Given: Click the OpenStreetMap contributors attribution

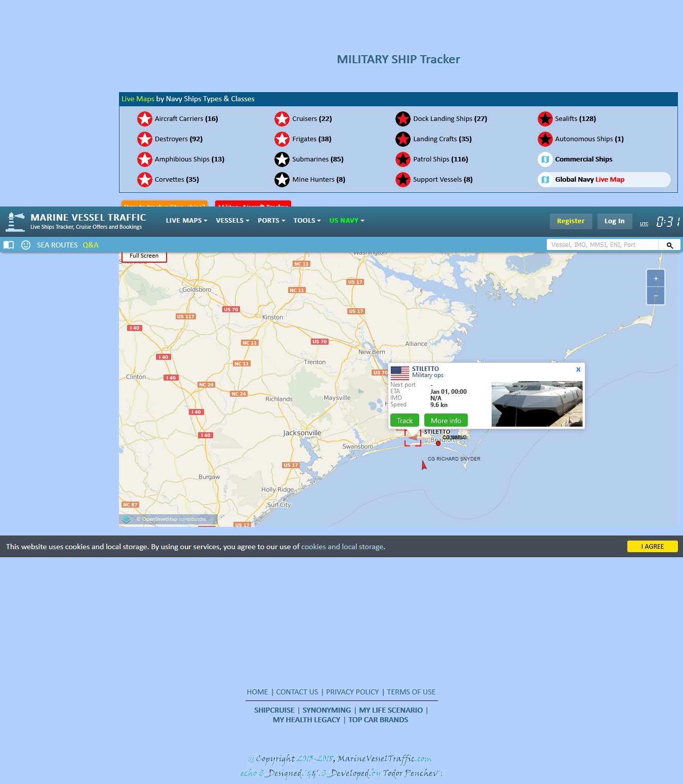Looking at the screenshot, I should [x=172, y=519].
